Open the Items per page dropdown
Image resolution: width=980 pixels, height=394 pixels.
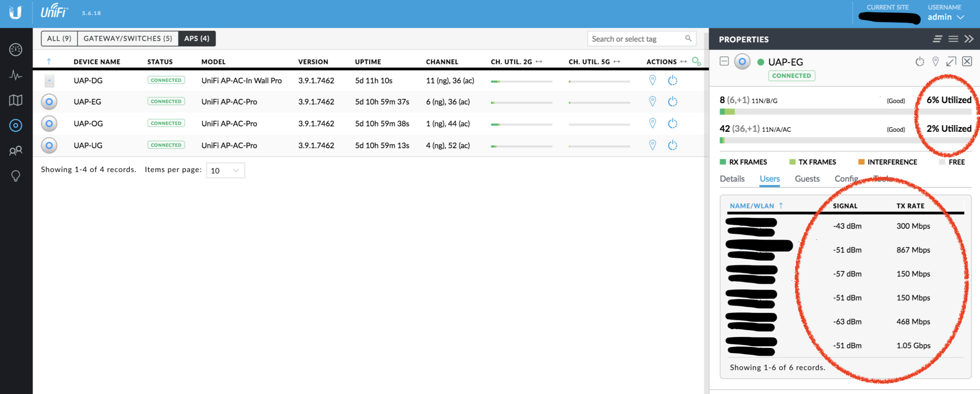(x=225, y=170)
